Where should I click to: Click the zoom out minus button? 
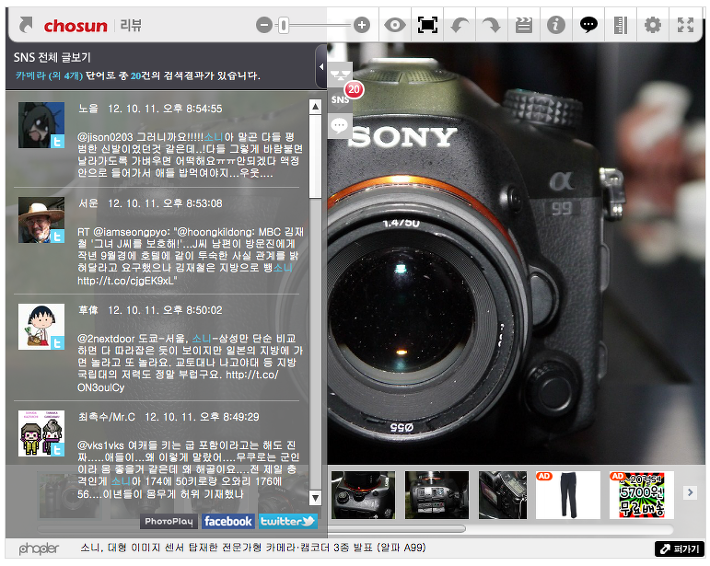coord(264,25)
